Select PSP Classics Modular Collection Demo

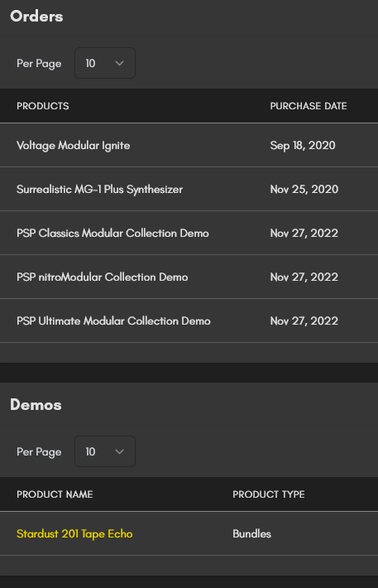pos(112,234)
